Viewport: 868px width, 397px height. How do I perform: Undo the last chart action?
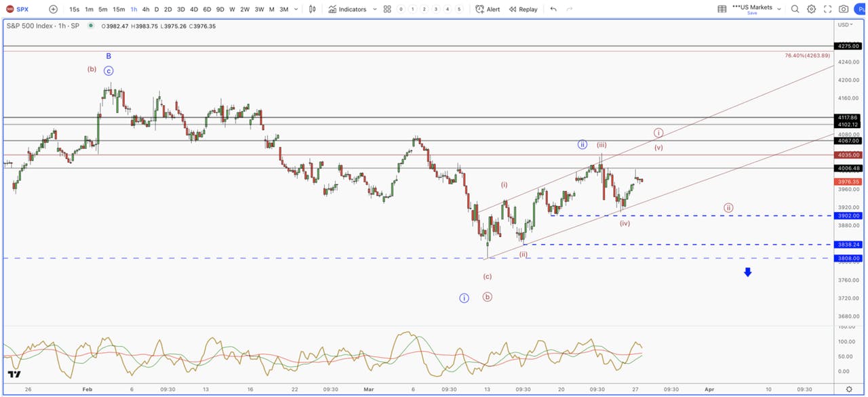pyautogui.click(x=553, y=9)
